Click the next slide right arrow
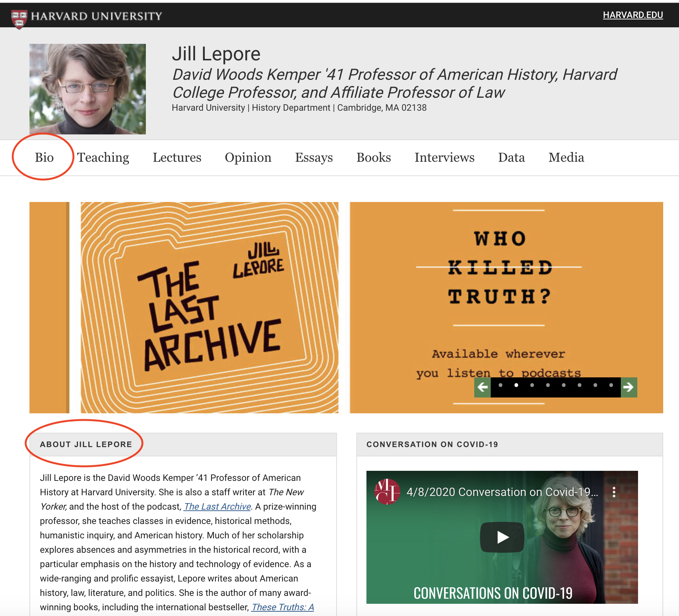 (629, 387)
